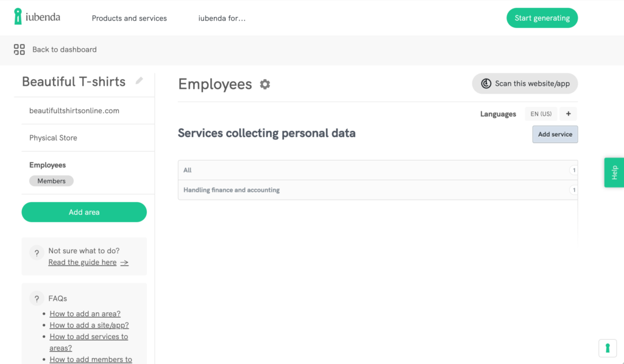This screenshot has height=364, width=624.
Task: Expand the All services row
Action: pyautogui.click(x=378, y=170)
